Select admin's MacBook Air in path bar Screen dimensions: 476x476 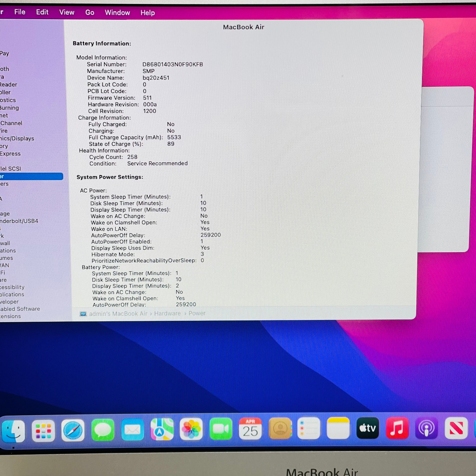click(118, 314)
